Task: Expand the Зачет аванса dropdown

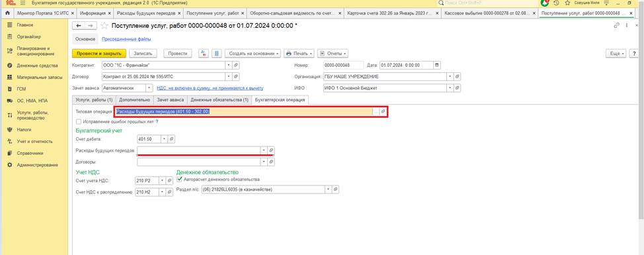Action: click(x=149, y=87)
